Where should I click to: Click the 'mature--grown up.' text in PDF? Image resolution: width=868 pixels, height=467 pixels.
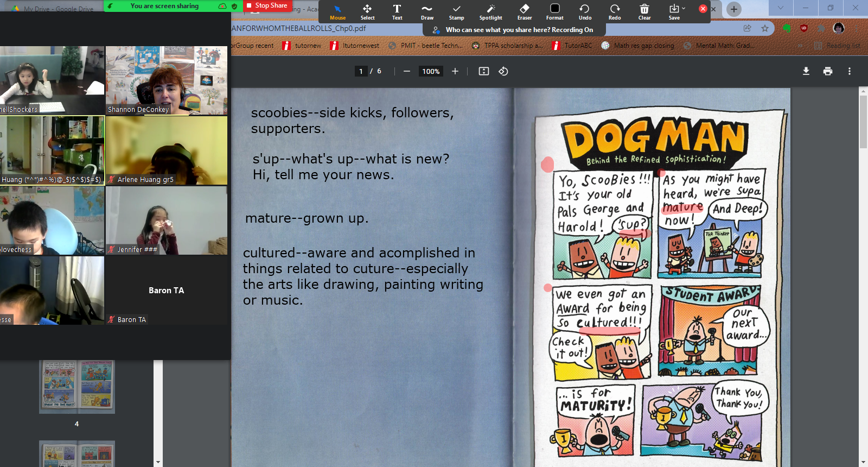307,218
